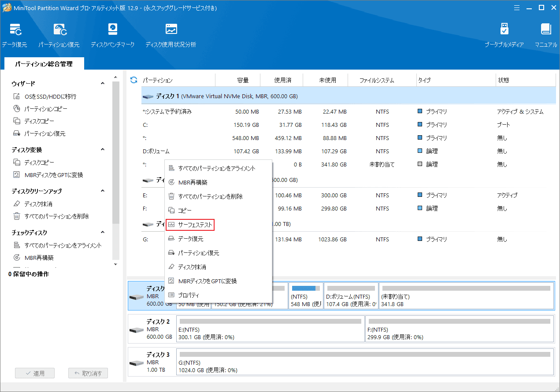The width and height of the screenshot is (560, 392).
Task: Open ディスク使用状況分析 tool
Action: pos(171,36)
